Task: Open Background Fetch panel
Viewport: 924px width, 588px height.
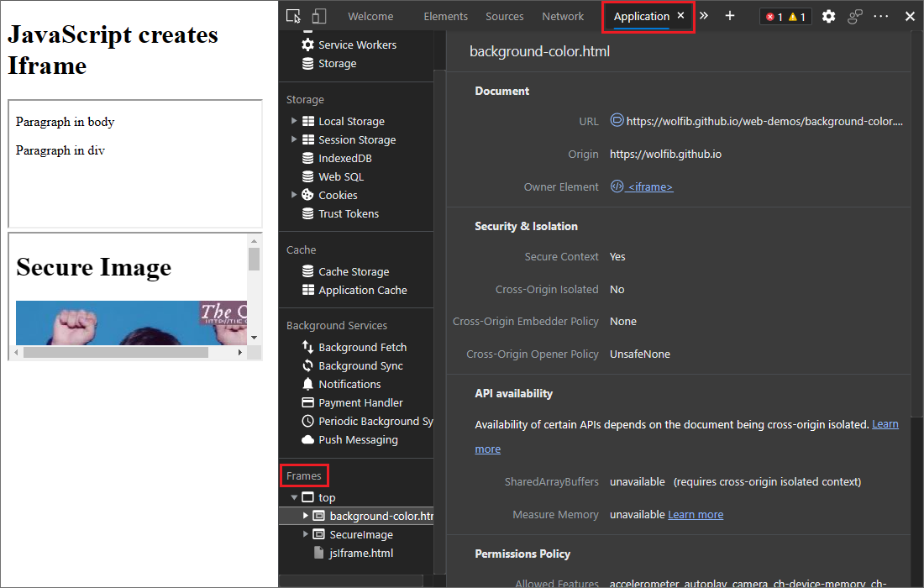Action: pos(361,347)
